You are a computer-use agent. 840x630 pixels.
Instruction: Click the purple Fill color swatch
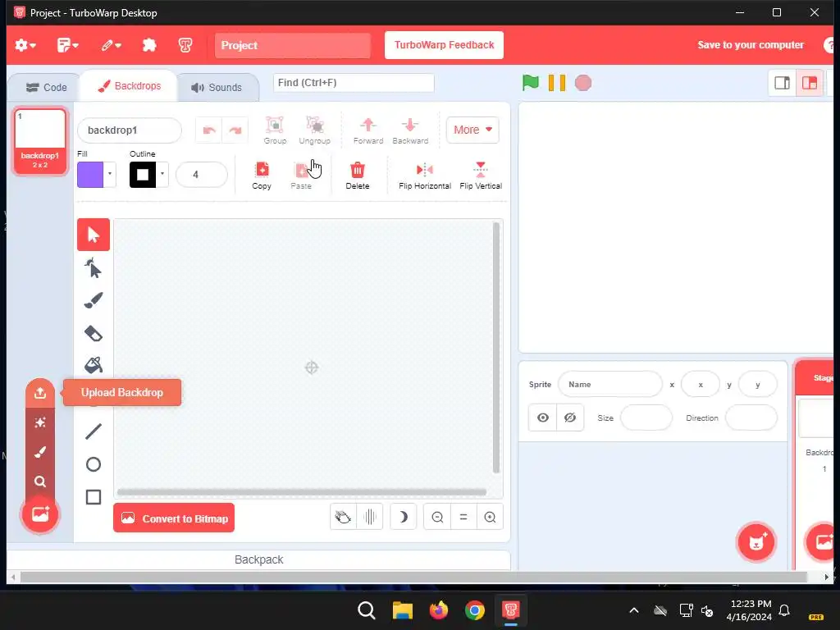point(90,175)
